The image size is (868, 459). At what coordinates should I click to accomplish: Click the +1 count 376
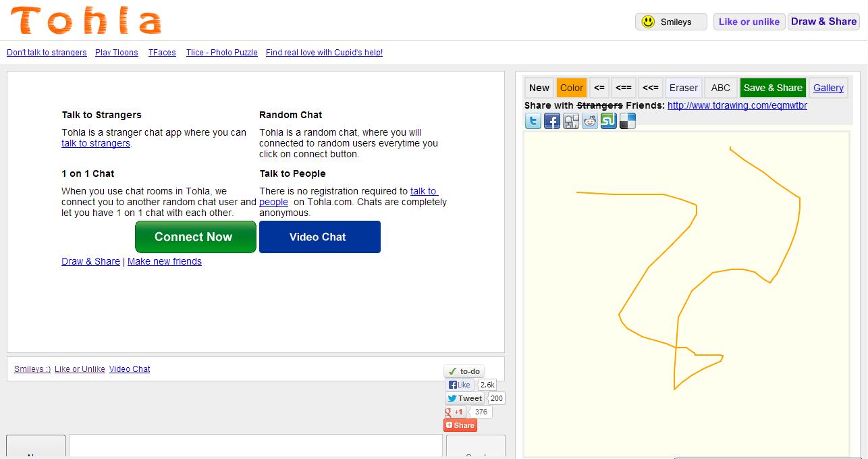point(481,412)
